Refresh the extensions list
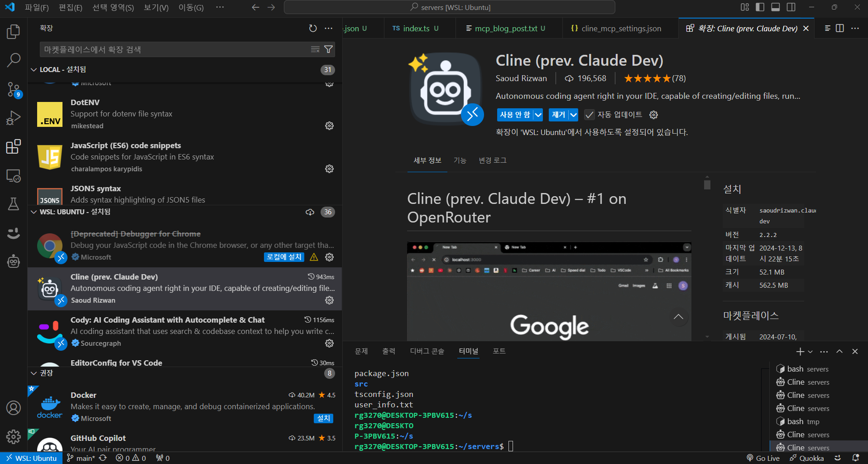This screenshot has width=868, height=464. point(313,29)
